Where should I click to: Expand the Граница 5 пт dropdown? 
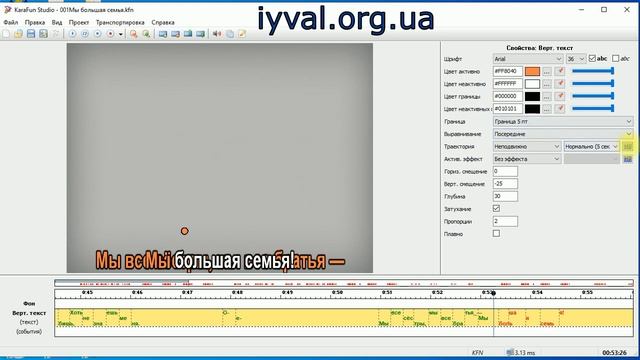pos(563,122)
